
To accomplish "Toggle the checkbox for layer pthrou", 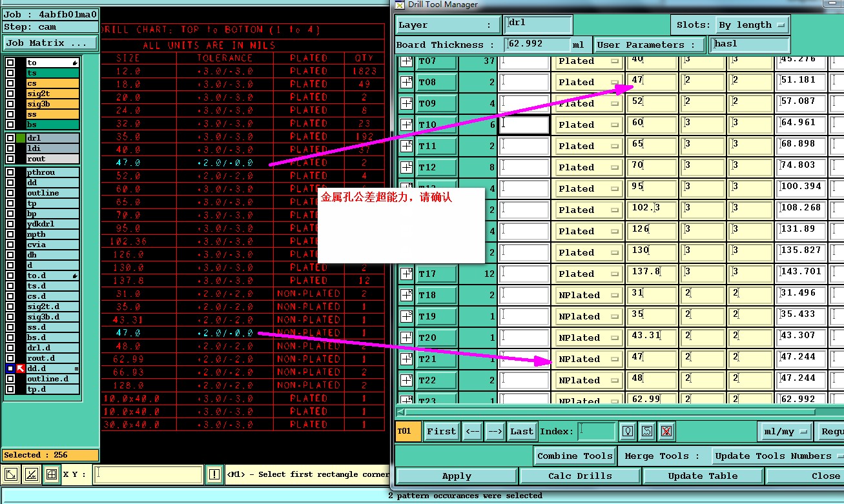I will [x=10, y=172].
